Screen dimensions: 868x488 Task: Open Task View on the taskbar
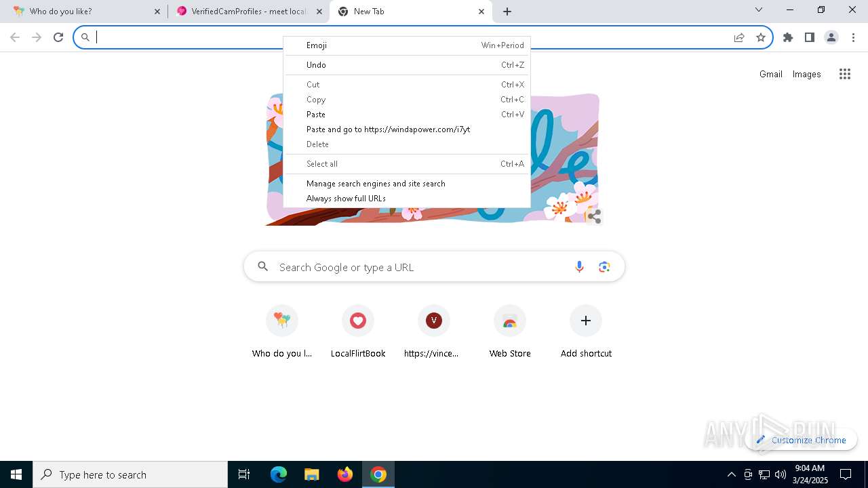click(244, 474)
